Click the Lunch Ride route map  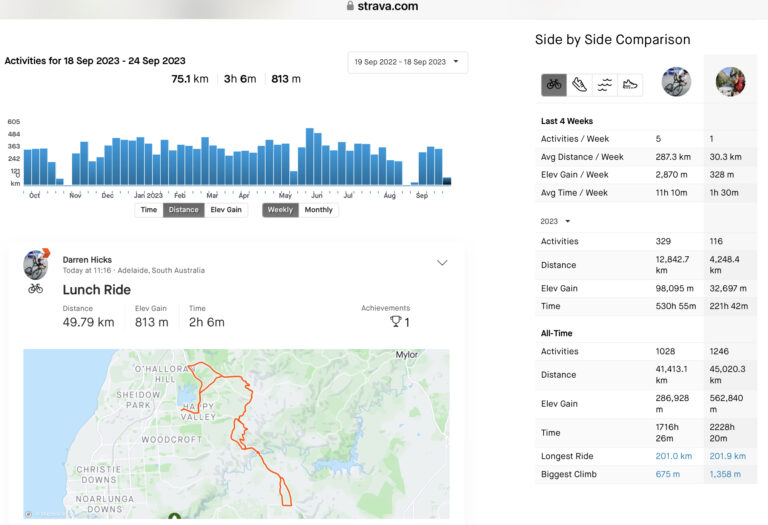click(236, 432)
